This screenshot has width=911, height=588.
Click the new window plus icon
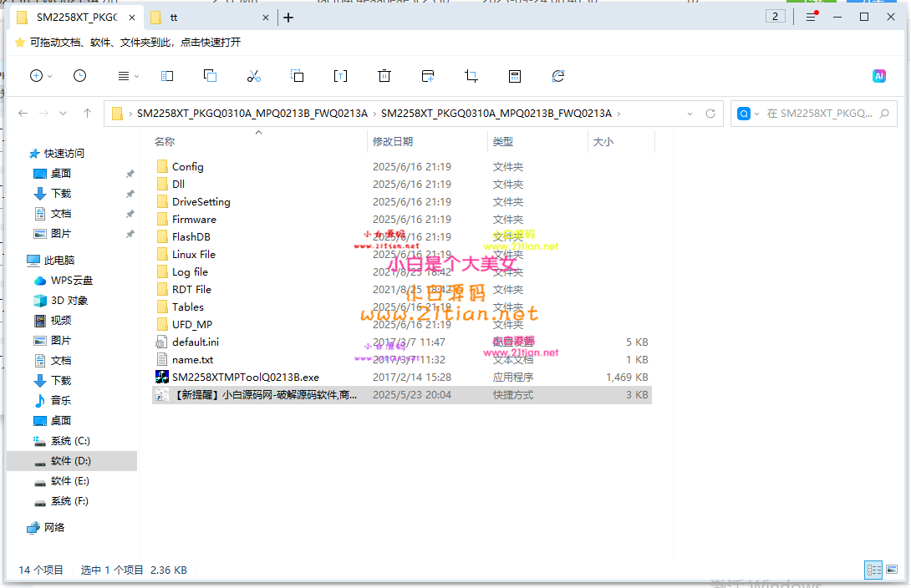(x=428, y=76)
